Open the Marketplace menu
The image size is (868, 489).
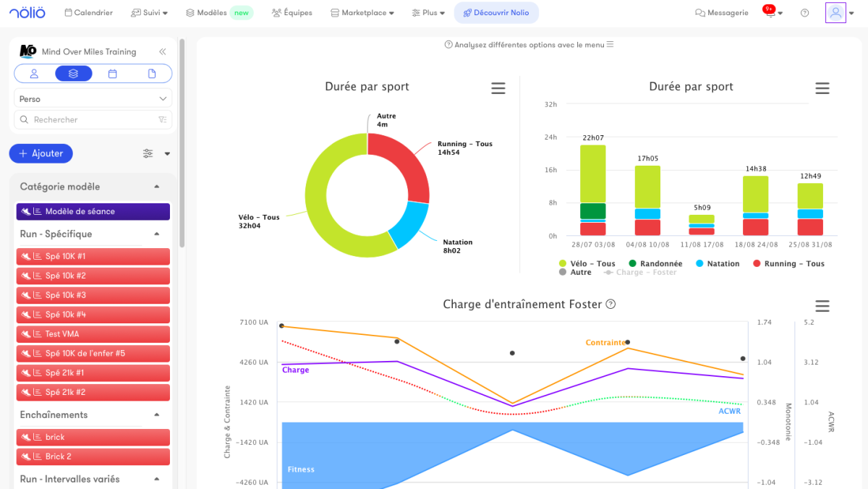[x=362, y=13]
